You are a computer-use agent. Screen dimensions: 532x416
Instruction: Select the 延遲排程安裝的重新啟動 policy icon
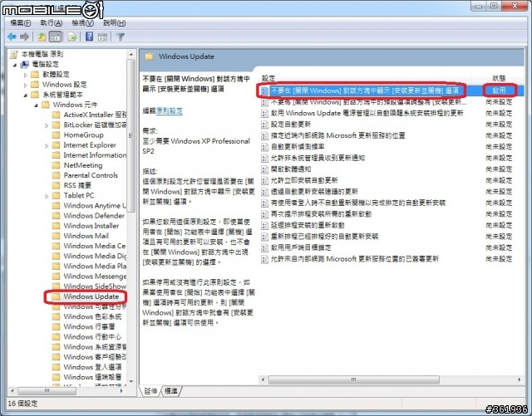tap(264, 225)
